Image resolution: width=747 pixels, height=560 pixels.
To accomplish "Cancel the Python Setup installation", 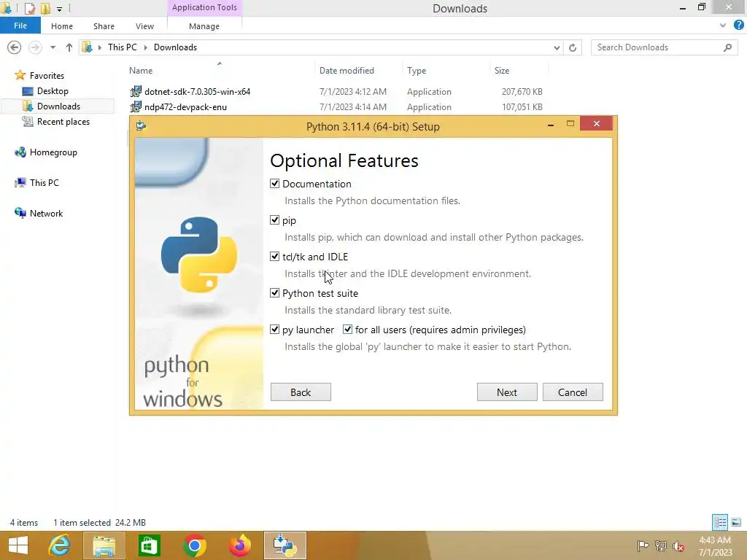I will click(573, 392).
